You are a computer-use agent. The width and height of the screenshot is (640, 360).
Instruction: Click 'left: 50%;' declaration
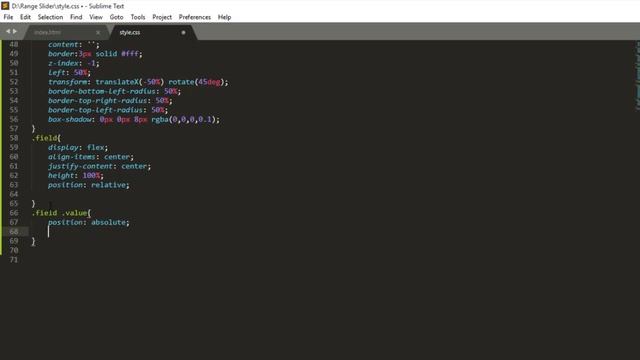point(69,72)
